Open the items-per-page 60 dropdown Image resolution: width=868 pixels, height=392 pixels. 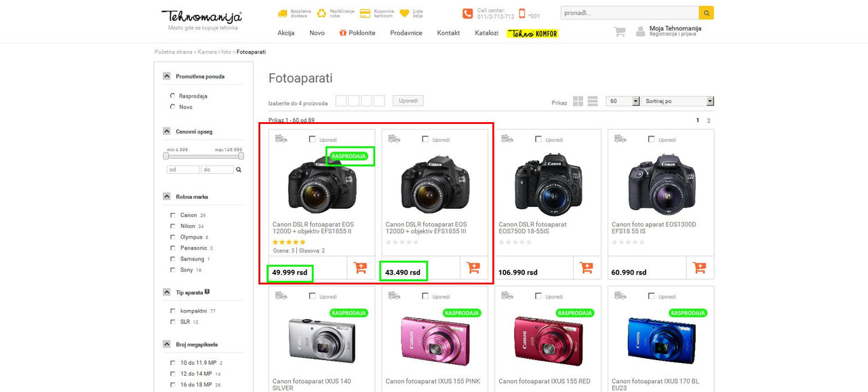click(x=623, y=101)
